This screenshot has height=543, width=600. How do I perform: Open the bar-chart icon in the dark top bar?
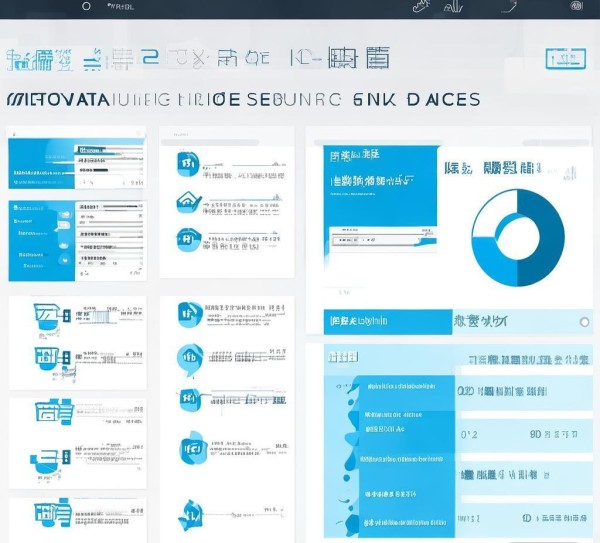click(453, 7)
